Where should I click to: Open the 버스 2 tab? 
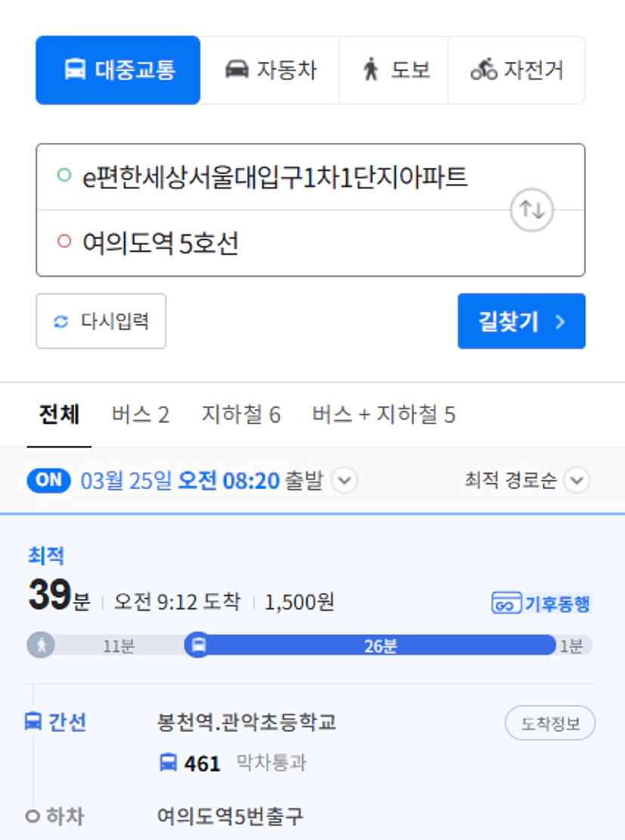(x=141, y=414)
